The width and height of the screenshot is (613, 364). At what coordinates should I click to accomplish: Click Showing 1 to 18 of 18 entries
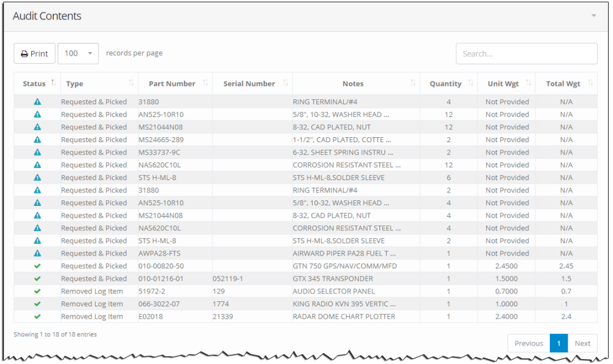point(55,335)
